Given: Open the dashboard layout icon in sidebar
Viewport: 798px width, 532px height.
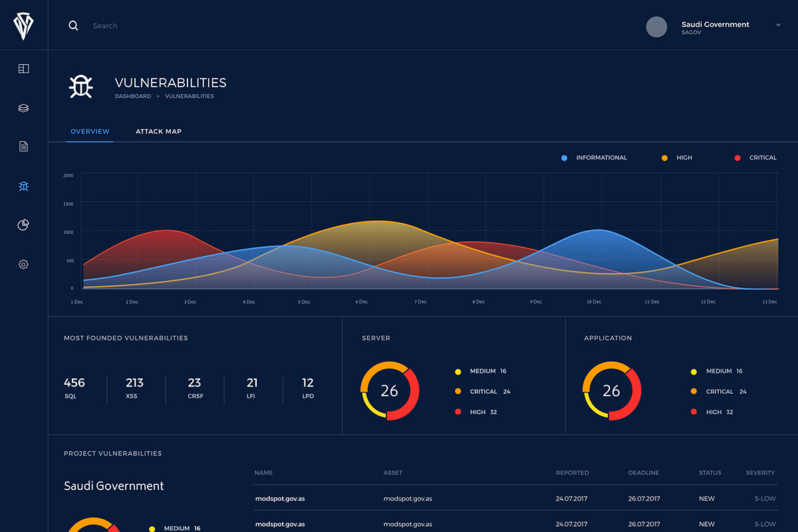Looking at the screenshot, I should (x=24, y=68).
